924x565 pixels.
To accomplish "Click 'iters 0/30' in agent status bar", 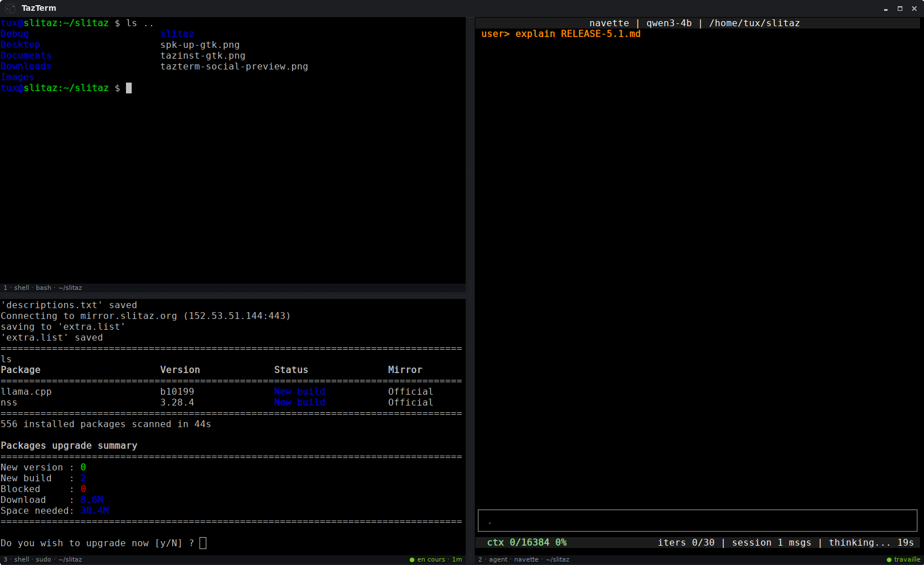I will (686, 543).
